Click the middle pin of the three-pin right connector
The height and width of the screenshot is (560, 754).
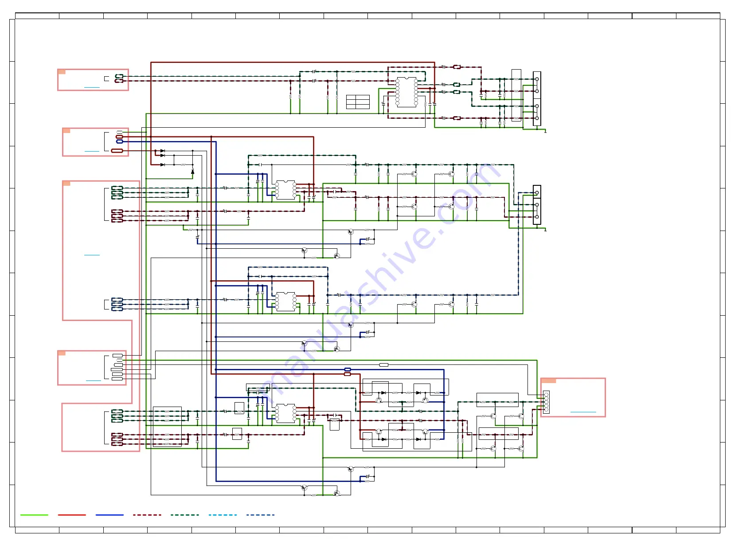537,205
